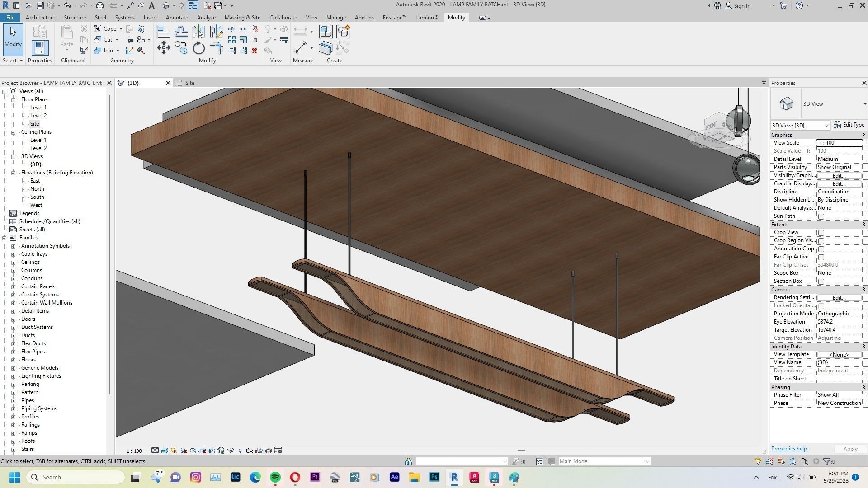Collapse the Floor Plans tree node
The height and width of the screenshot is (488, 868).
click(14, 99)
